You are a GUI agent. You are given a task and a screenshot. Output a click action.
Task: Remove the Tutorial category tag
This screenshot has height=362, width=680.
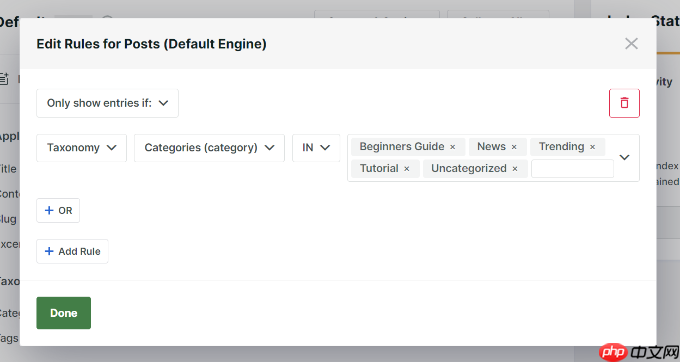(x=407, y=169)
